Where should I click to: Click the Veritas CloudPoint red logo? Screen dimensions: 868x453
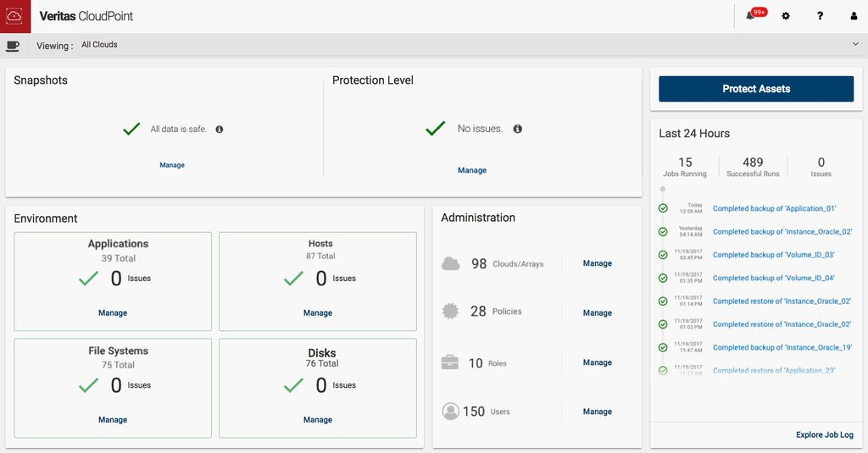tap(15, 16)
